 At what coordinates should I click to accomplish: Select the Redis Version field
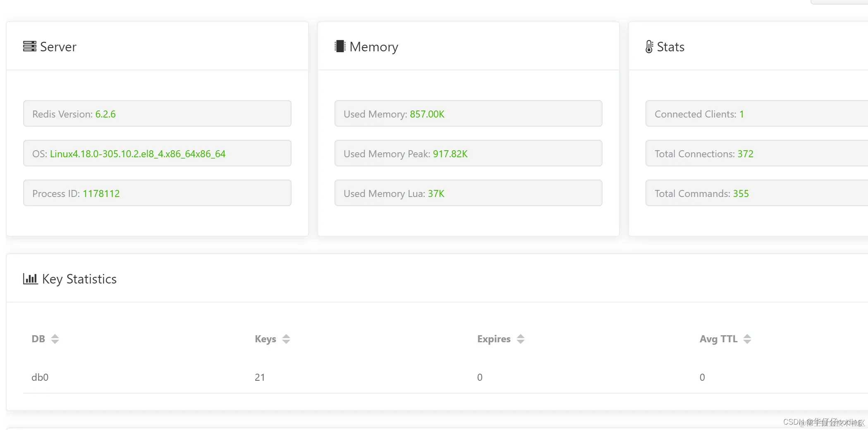157,113
